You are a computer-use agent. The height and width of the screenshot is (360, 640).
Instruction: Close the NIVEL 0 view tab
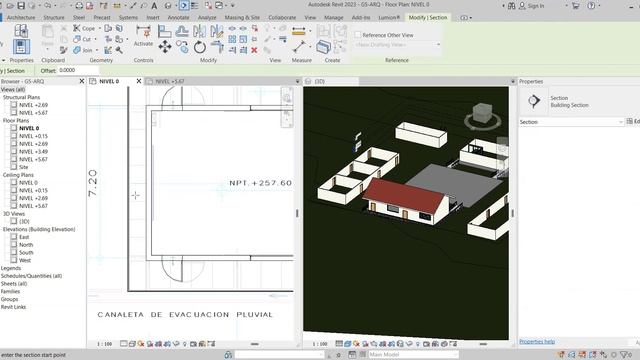[139, 81]
